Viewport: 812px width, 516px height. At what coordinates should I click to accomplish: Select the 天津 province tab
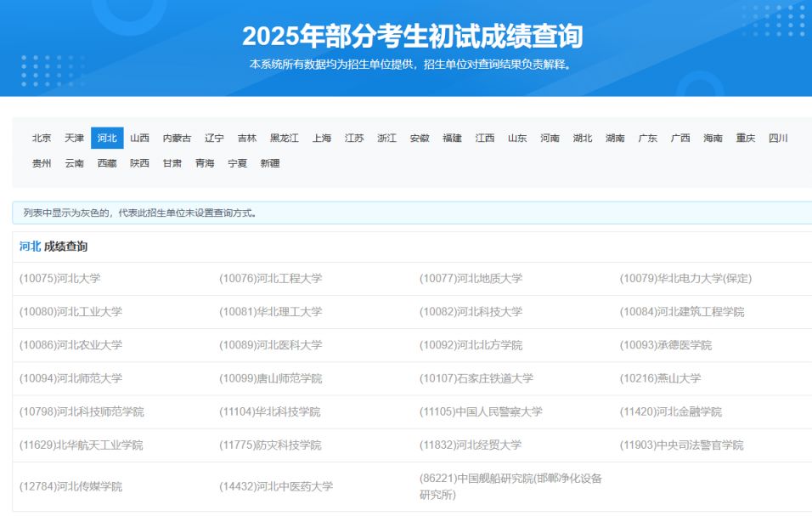pyautogui.click(x=74, y=138)
